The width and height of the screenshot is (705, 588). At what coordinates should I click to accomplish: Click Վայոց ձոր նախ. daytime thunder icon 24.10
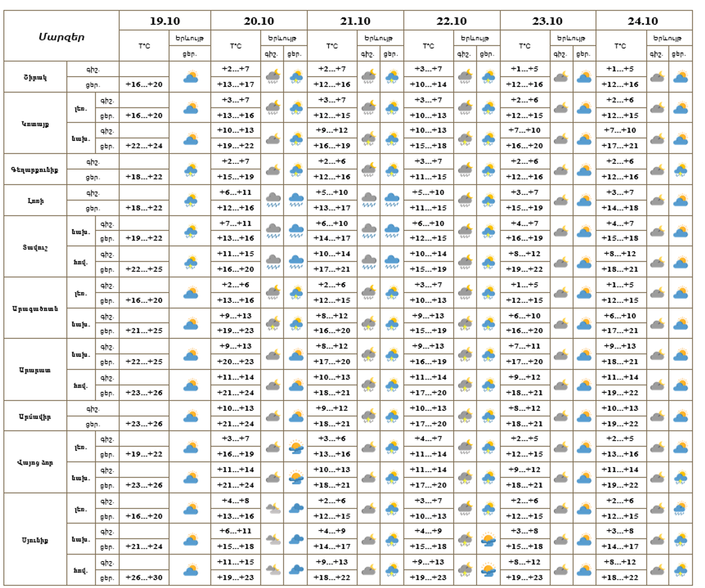pos(680,477)
